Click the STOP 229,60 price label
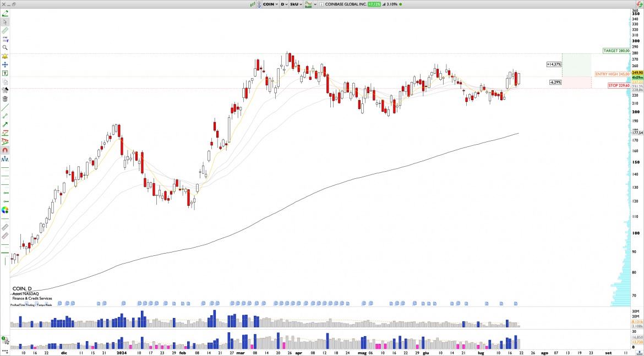644x356 pixels. coord(619,85)
